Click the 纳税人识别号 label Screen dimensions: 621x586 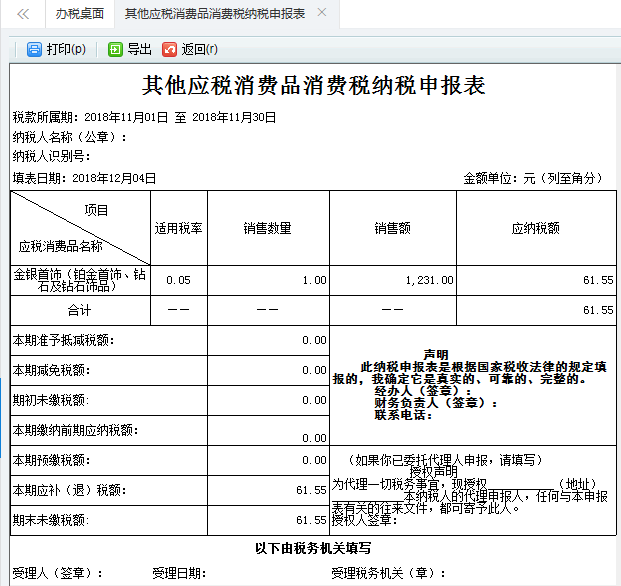coord(51,156)
